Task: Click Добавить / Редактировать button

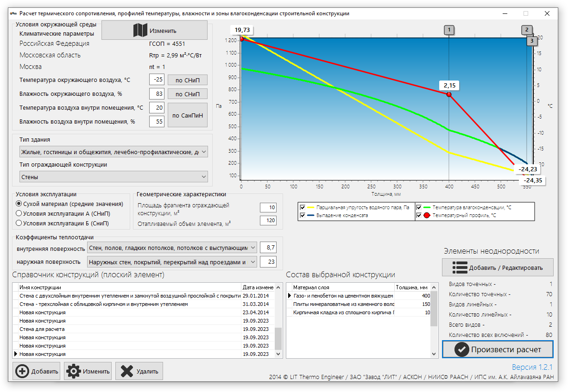Action: (498, 268)
